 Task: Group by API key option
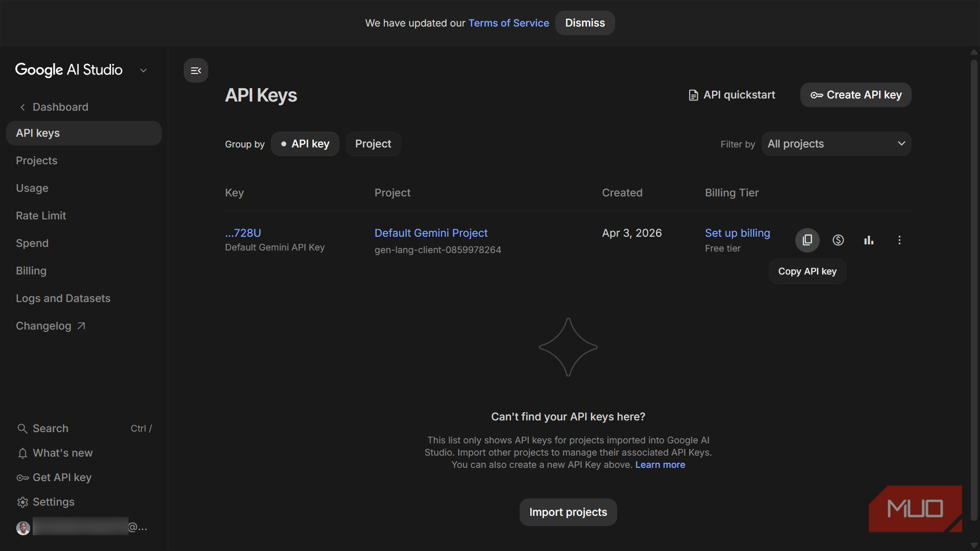305,144
